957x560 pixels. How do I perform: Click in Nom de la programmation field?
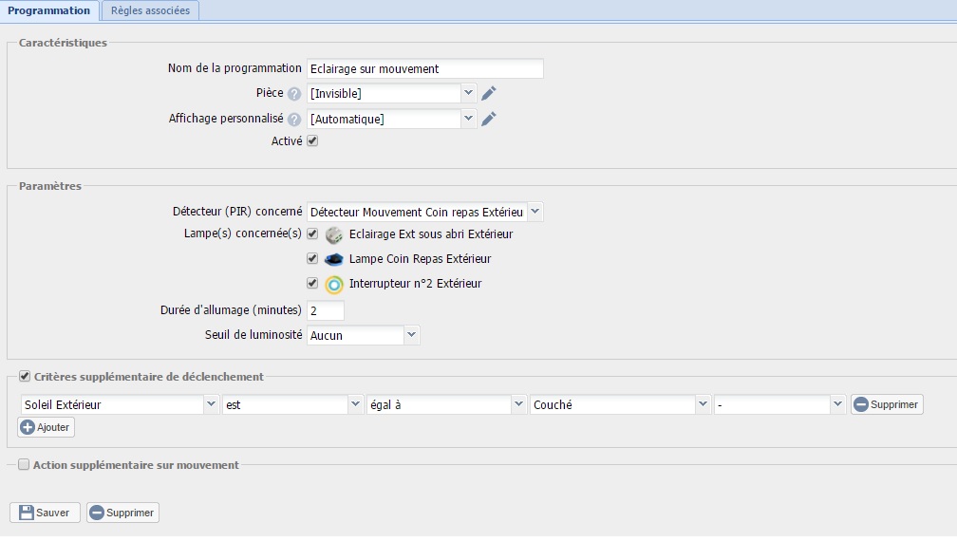click(x=424, y=68)
